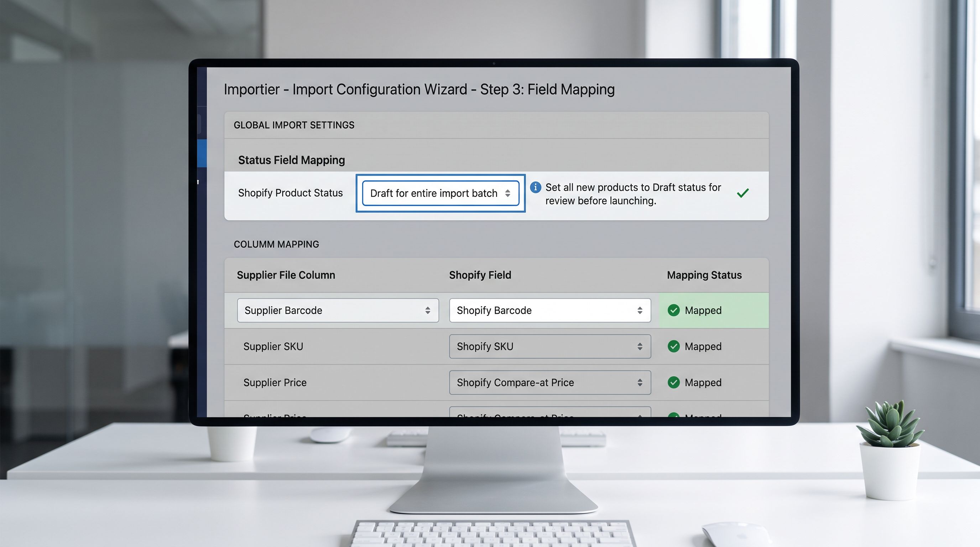Image resolution: width=980 pixels, height=547 pixels.
Task: Select the highlighted blue item in left sidebar
Action: [x=202, y=153]
